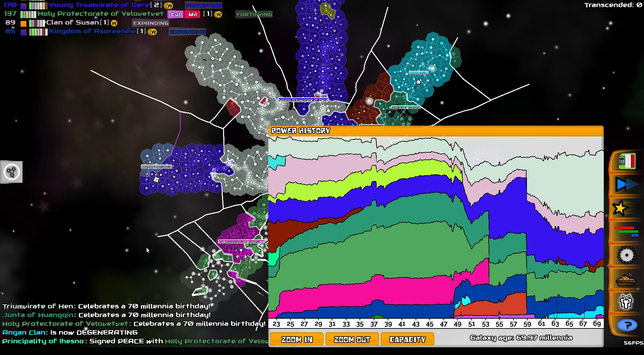The width and height of the screenshot is (644, 355).
Task: Click the Scanier Electorate map label
Action: coord(156,166)
